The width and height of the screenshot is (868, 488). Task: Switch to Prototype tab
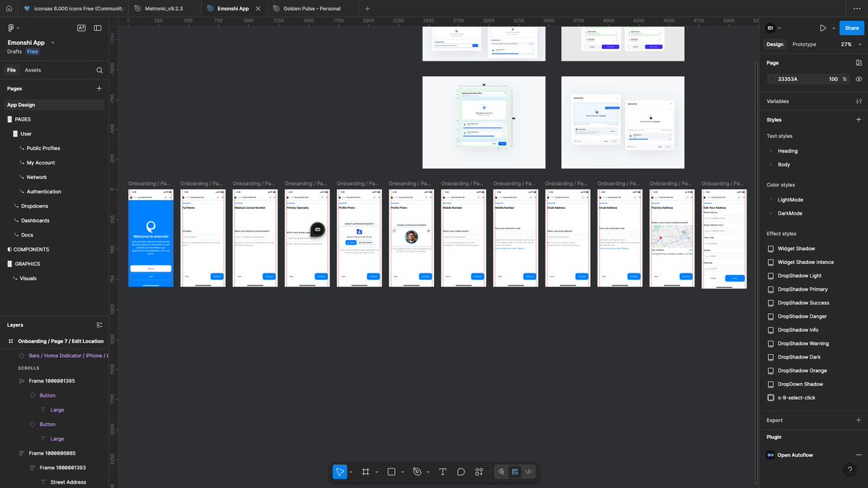click(x=804, y=44)
